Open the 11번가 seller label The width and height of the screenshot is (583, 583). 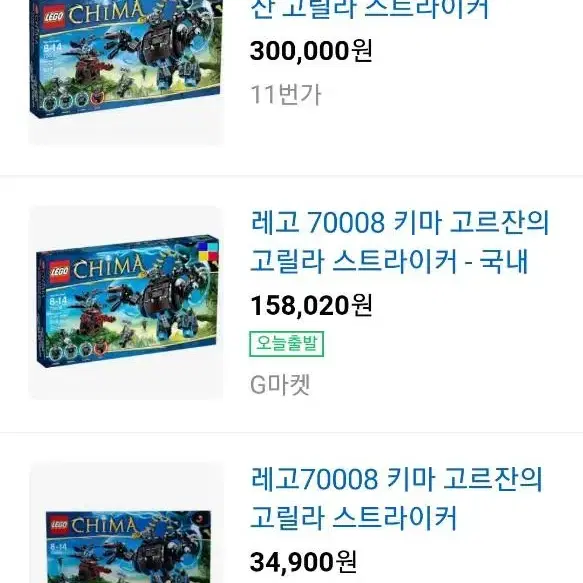pos(286,94)
